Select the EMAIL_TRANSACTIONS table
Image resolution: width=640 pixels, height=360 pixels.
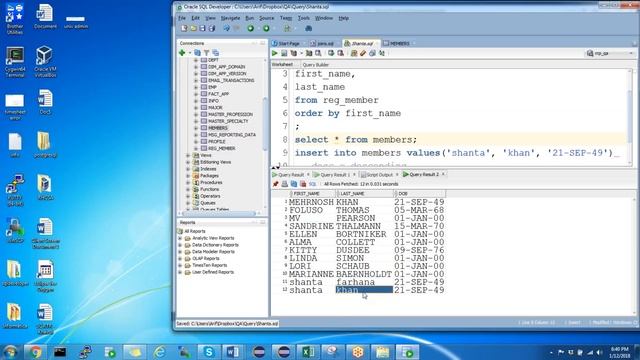pos(231,80)
